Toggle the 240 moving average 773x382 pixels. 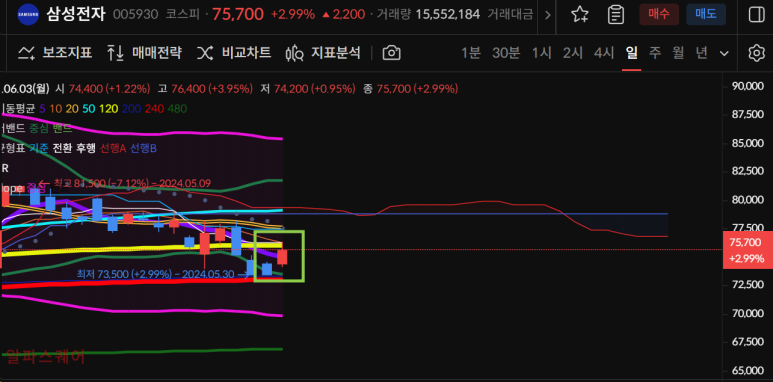(x=154, y=108)
